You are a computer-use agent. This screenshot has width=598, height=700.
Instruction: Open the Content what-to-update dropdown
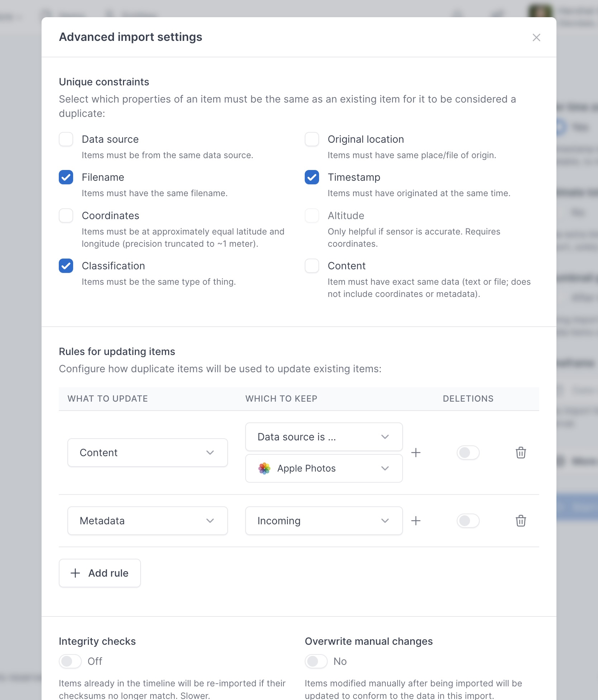(x=147, y=453)
